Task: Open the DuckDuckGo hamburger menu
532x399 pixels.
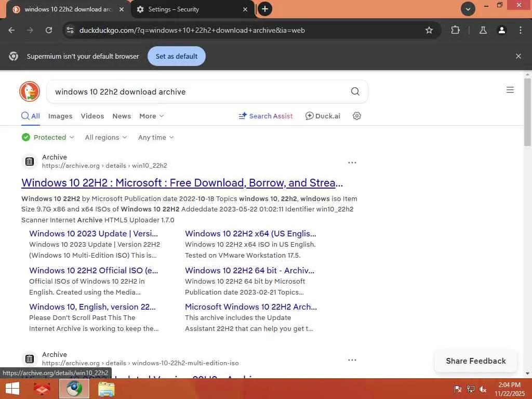Action: pyautogui.click(x=510, y=90)
